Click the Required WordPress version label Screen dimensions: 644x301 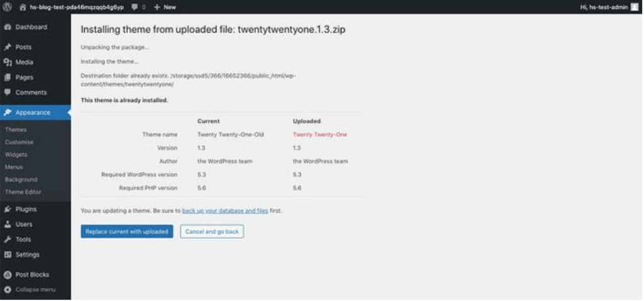(x=139, y=175)
